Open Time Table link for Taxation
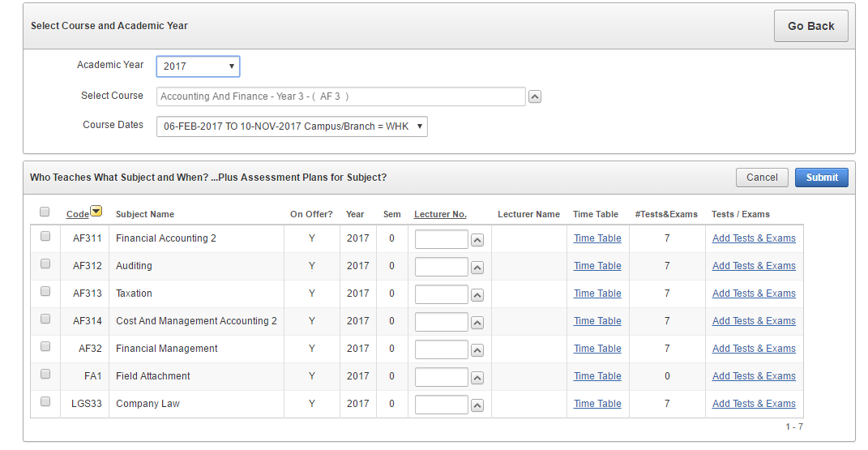The width and height of the screenshot is (868, 450). point(597,294)
